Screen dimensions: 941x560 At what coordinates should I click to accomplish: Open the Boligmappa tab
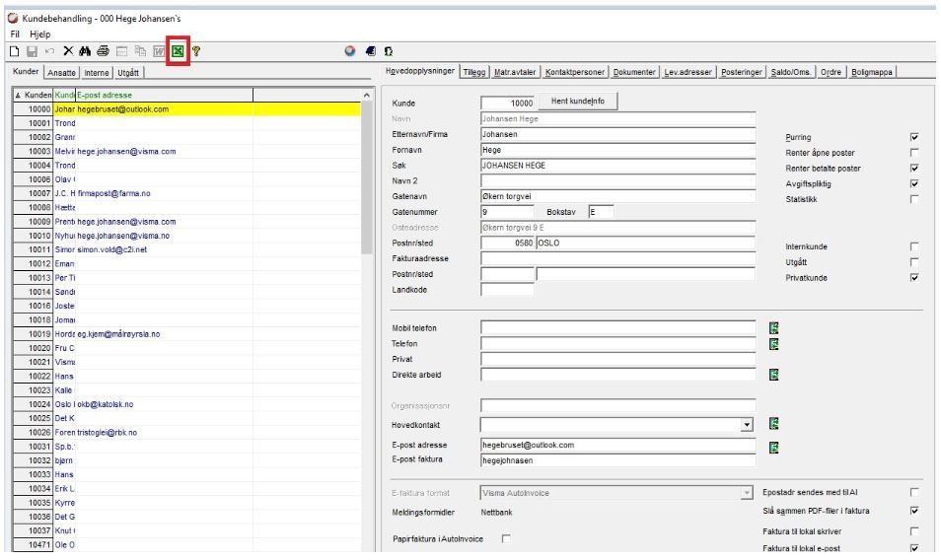tap(872, 72)
